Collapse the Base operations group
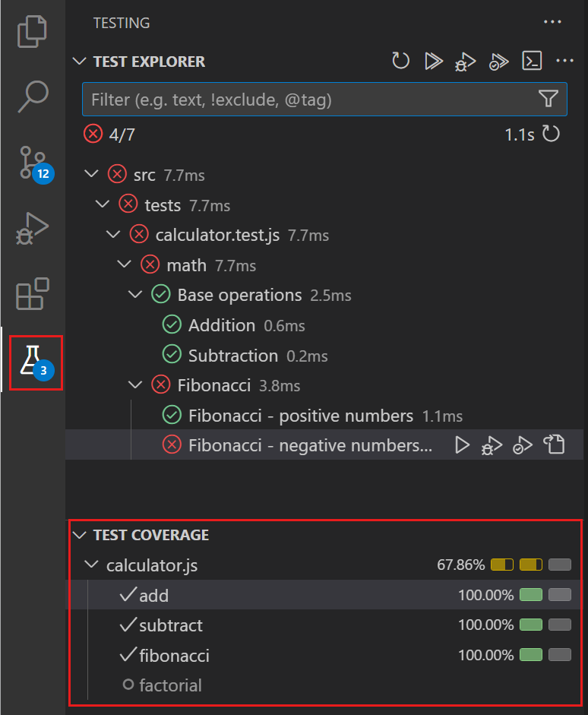Viewport: 588px width, 715px height. [134, 295]
